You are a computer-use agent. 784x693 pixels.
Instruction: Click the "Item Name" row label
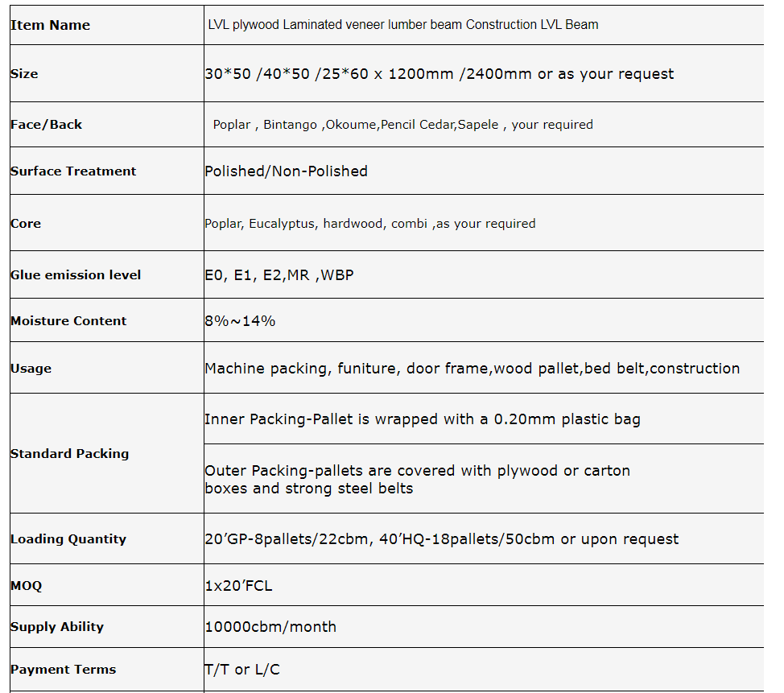50,25
